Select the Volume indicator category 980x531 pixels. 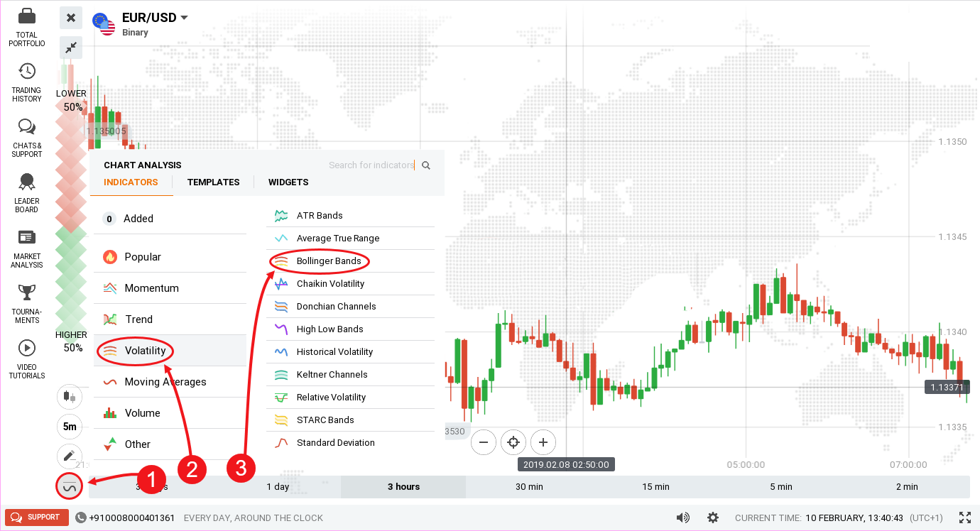pyautogui.click(x=170, y=413)
